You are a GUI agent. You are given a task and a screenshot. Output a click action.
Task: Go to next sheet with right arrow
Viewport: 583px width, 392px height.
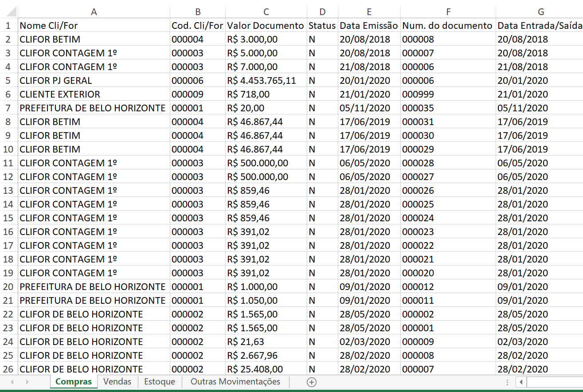point(27,382)
